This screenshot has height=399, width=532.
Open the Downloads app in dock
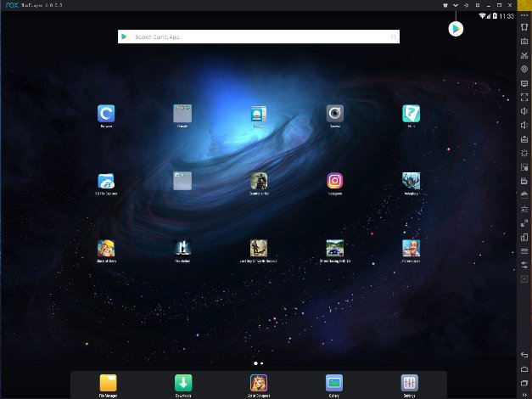point(183,383)
